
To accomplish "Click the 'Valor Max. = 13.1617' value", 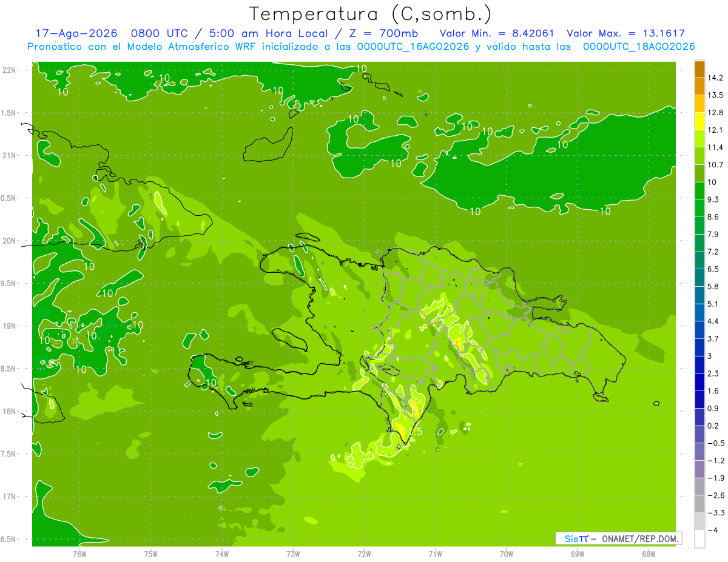I will [625, 33].
